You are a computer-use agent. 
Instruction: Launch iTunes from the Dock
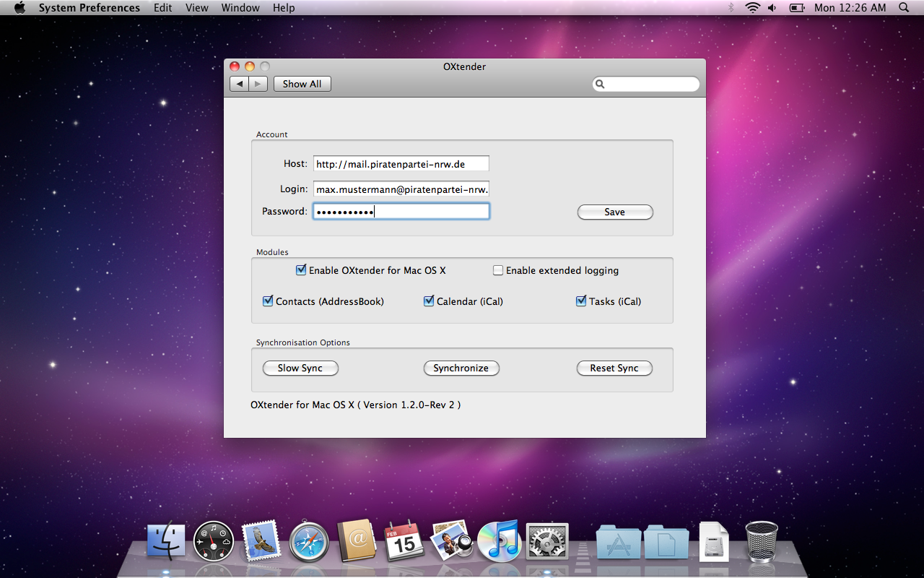(499, 542)
